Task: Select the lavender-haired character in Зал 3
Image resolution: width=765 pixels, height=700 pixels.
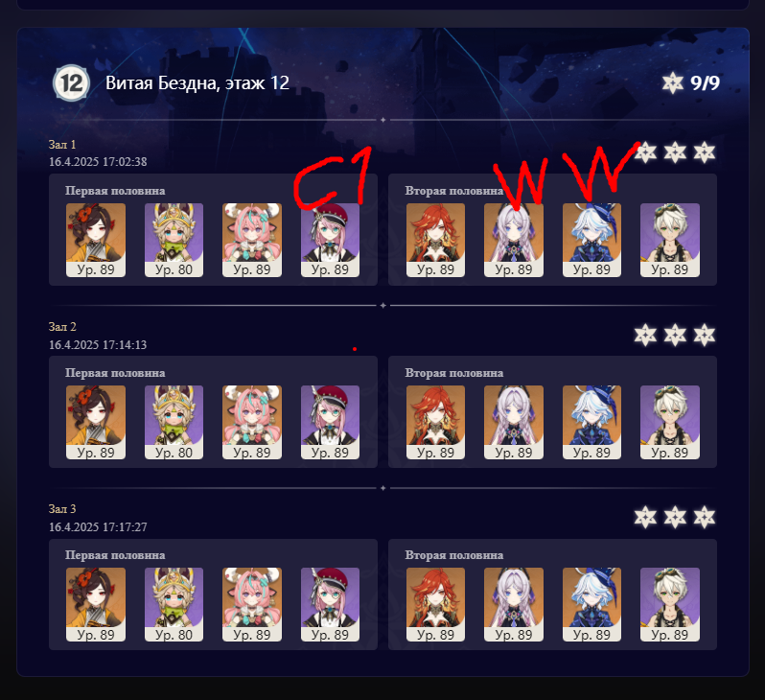Action: (x=514, y=604)
